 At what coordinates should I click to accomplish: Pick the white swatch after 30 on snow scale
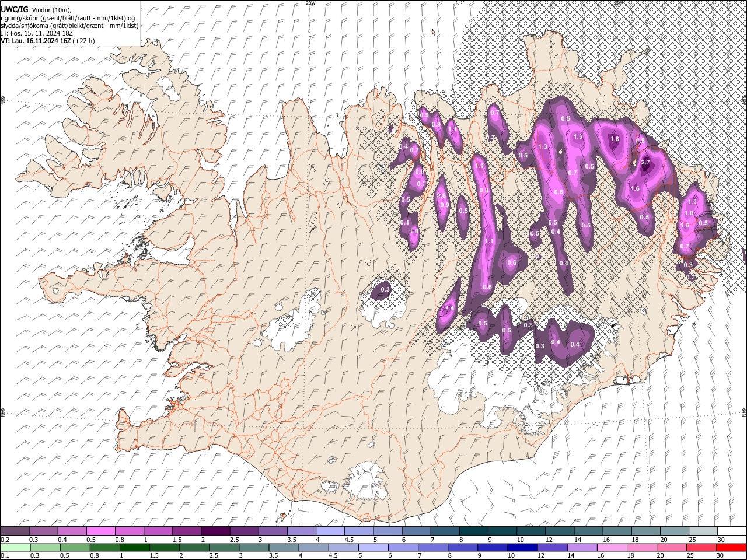[x=731, y=531]
